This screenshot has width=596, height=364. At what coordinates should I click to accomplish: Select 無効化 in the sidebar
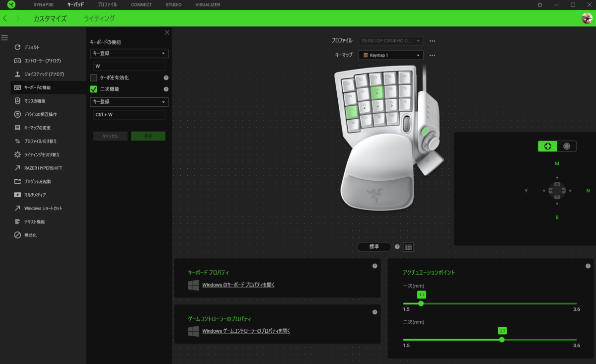pyautogui.click(x=48, y=235)
